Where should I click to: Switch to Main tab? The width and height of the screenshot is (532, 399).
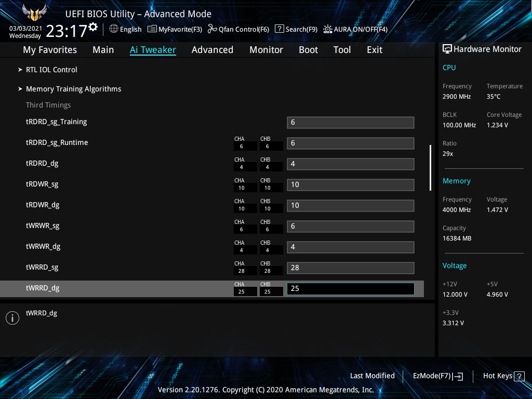tap(103, 50)
